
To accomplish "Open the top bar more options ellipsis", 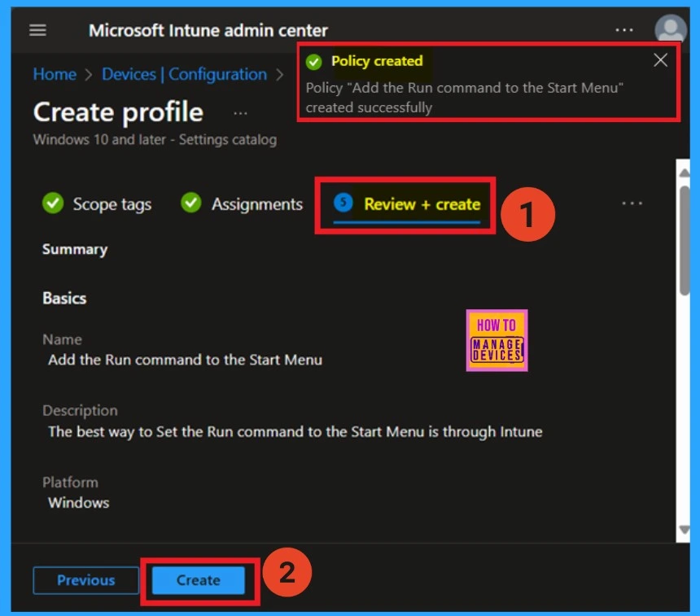I will (623, 30).
